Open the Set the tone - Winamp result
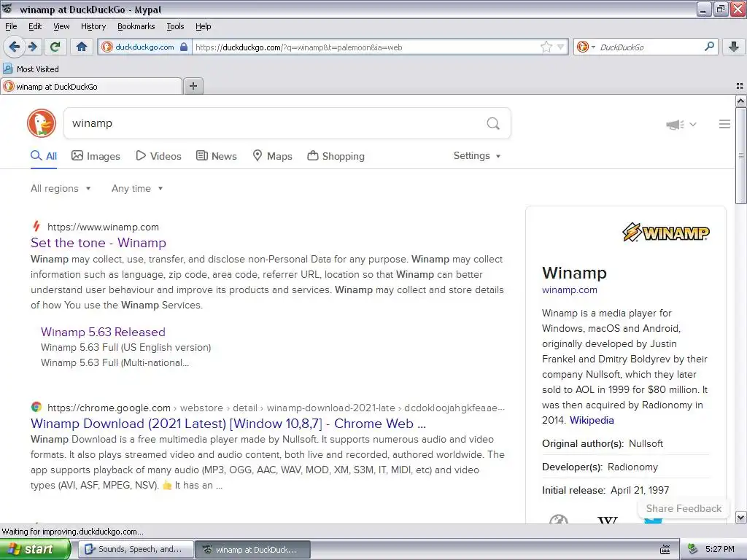 [x=98, y=243]
